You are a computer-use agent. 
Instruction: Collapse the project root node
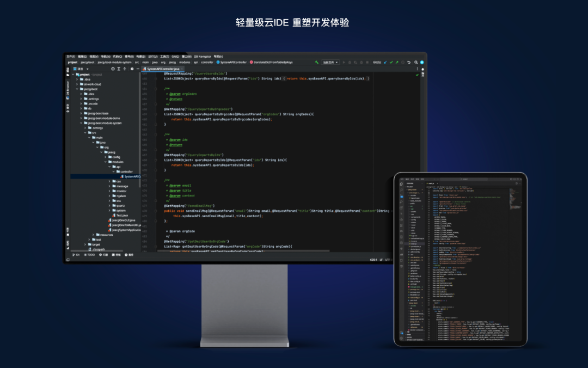(73, 75)
